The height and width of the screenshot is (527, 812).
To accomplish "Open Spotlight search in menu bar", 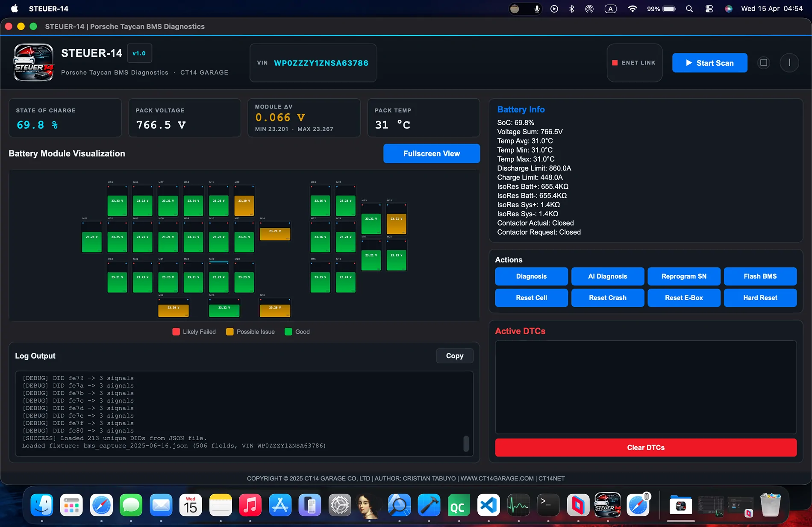I will (x=689, y=9).
